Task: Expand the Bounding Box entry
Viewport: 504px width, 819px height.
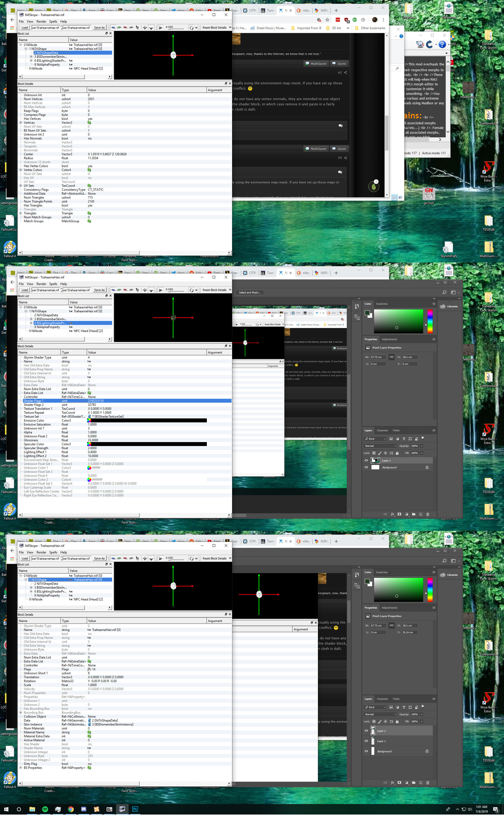Action: pos(21,713)
